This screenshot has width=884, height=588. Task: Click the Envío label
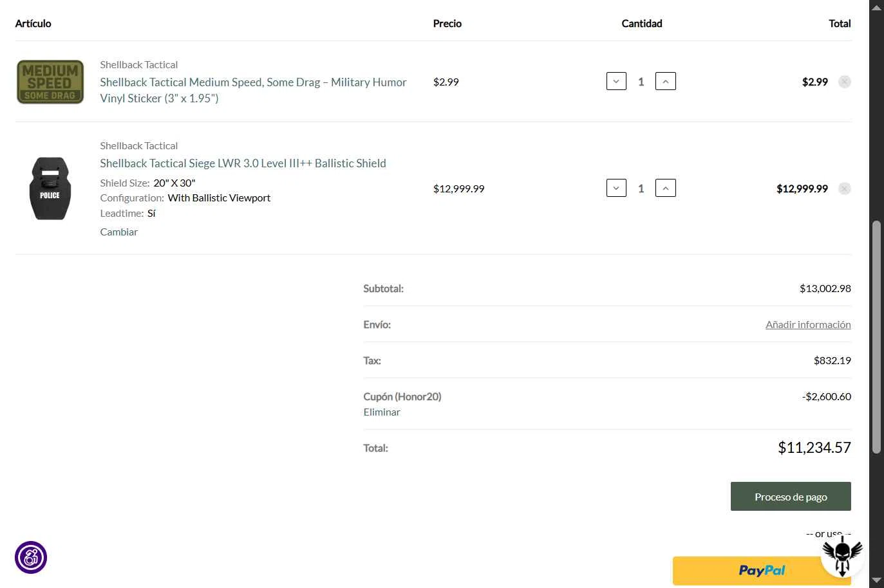click(x=377, y=325)
